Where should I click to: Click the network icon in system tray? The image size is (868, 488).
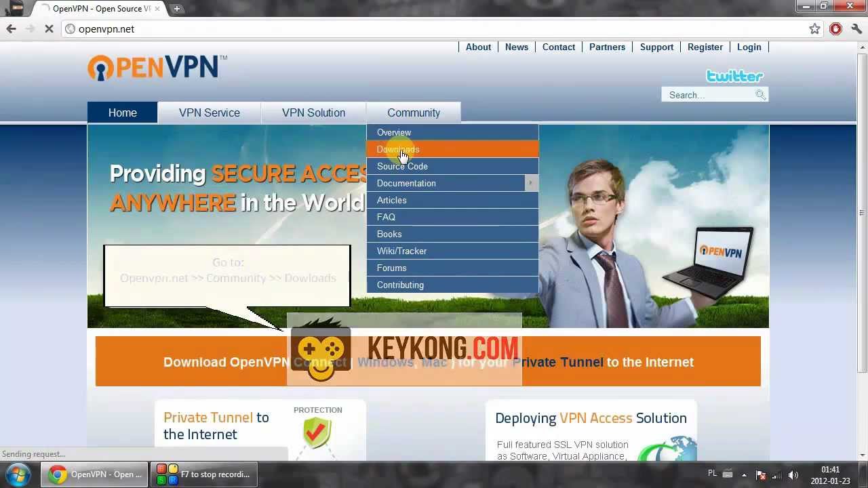(777, 475)
